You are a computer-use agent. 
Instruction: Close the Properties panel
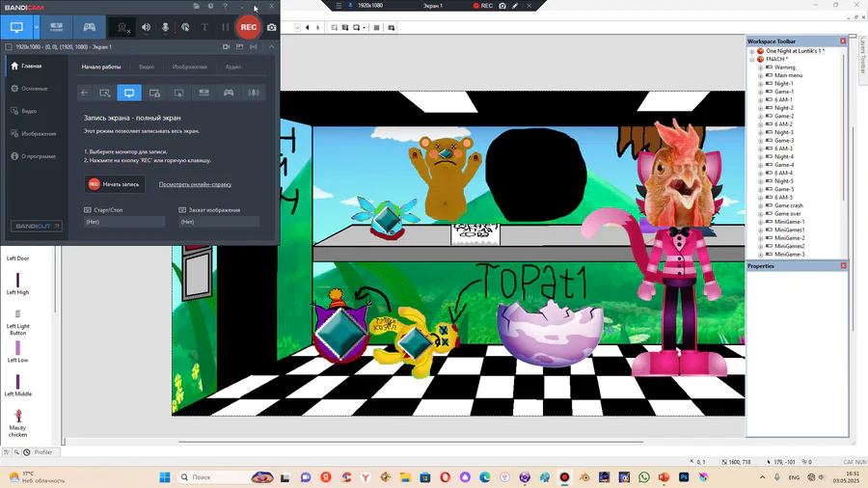tap(843, 266)
